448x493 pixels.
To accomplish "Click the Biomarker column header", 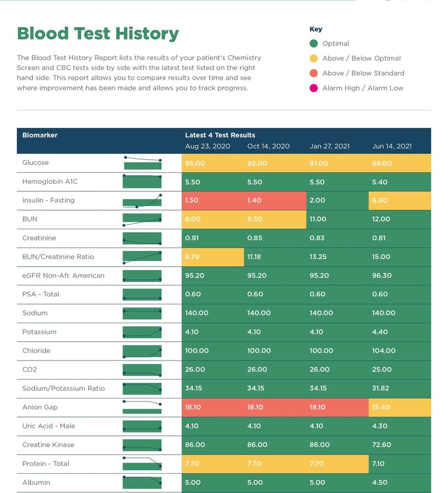I will point(40,135).
